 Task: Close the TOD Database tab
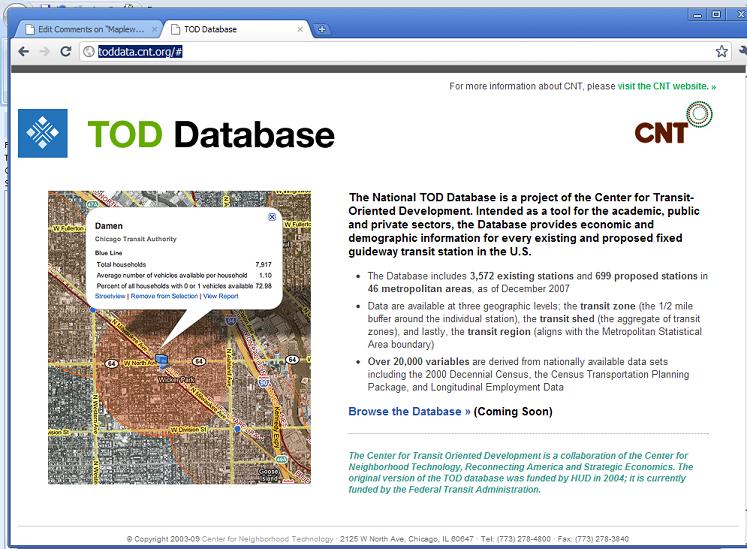[x=300, y=29]
